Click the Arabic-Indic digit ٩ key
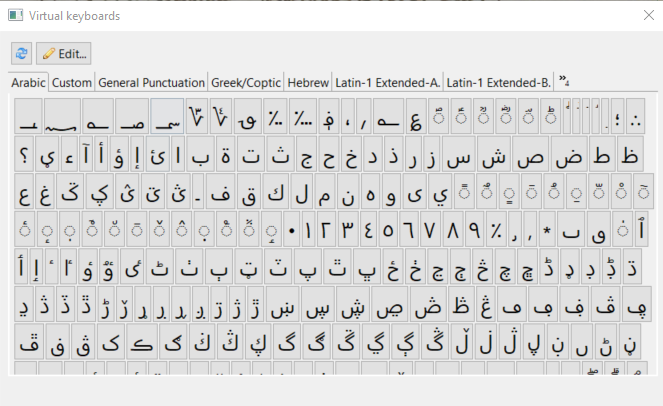 [x=475, y=229]
